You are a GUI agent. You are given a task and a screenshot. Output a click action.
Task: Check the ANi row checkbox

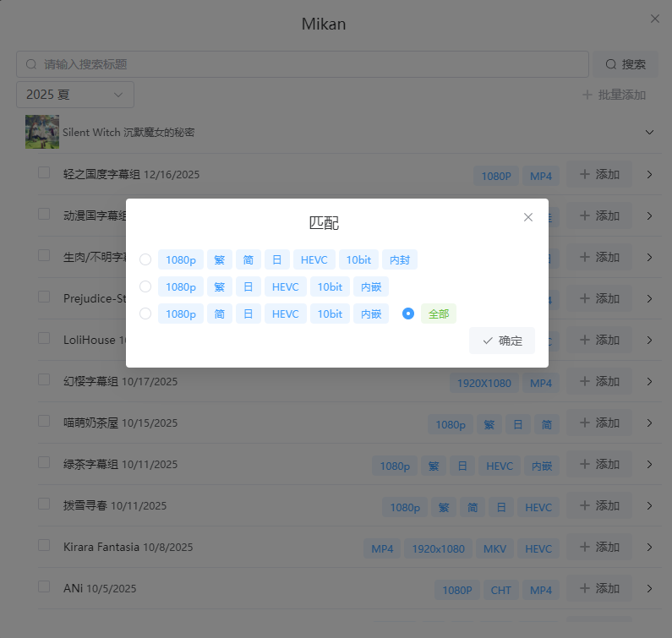point(44,586)
